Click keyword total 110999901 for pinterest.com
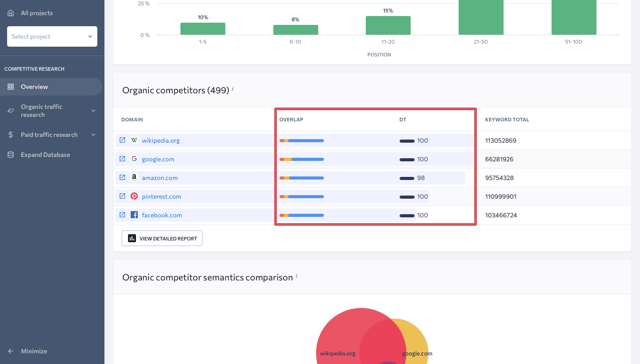 click(500, 196)
